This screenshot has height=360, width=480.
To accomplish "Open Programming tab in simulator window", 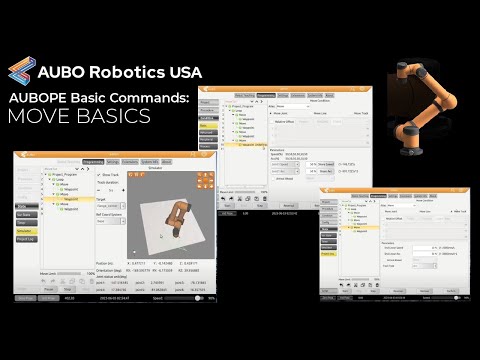I will [93, 162].
